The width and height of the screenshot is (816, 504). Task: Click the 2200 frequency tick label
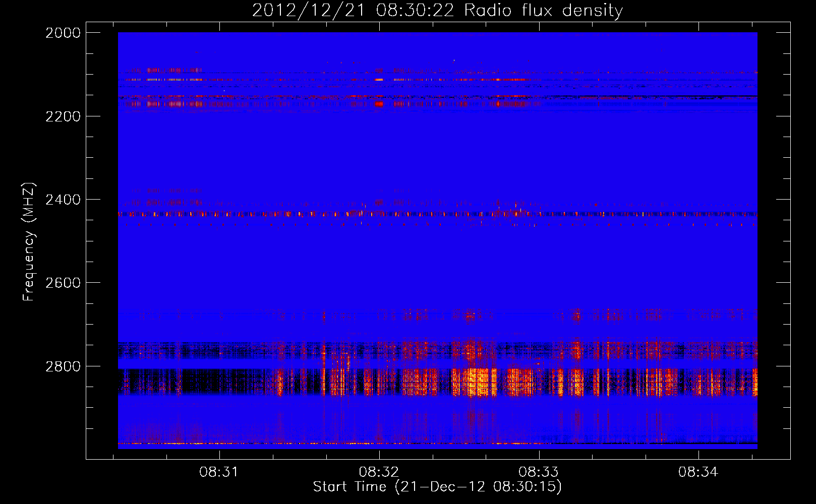tap(63, 116)
